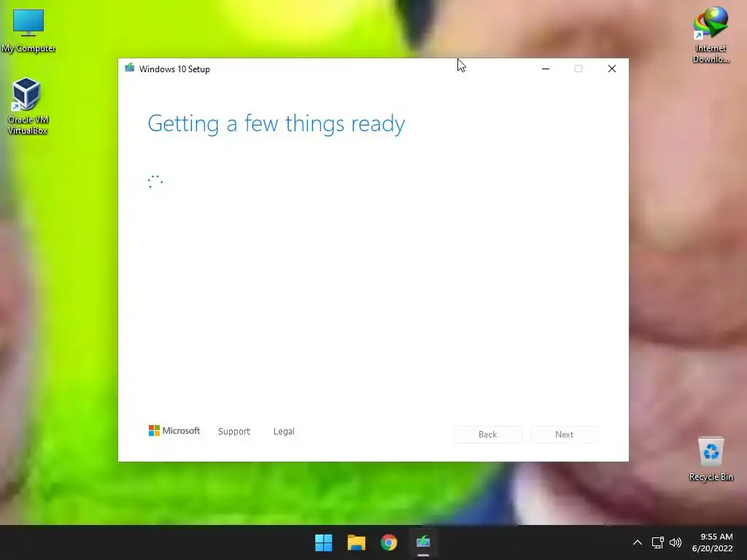Minimize the Windows 10 Setup window

(546, 69)
